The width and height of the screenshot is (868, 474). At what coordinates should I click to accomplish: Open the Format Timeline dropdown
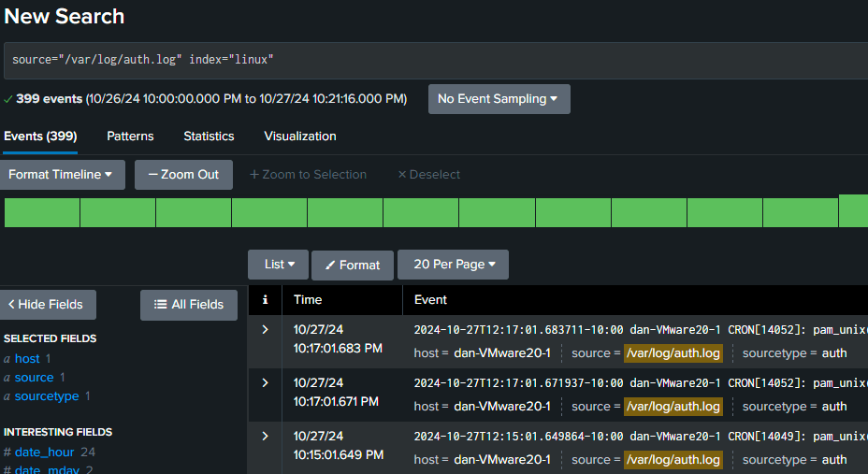pyautogui.click(x=62, y=175)
